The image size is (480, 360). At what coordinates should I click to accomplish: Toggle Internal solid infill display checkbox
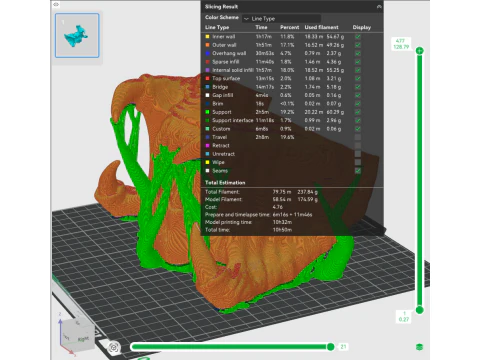coord(358,70)
